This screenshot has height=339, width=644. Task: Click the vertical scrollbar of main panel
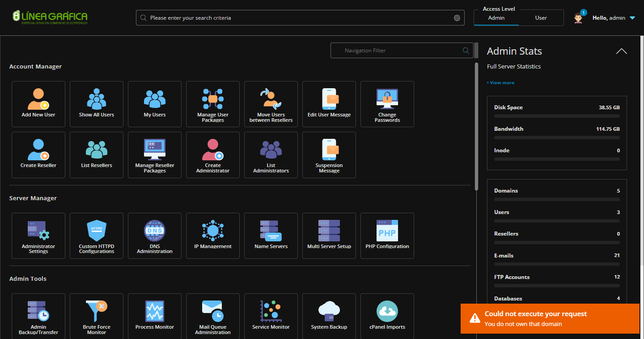pos(477,125)
